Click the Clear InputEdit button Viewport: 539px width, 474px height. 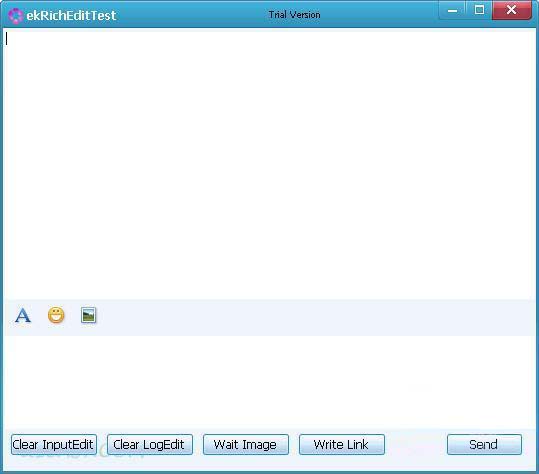[x=54, y=444]
